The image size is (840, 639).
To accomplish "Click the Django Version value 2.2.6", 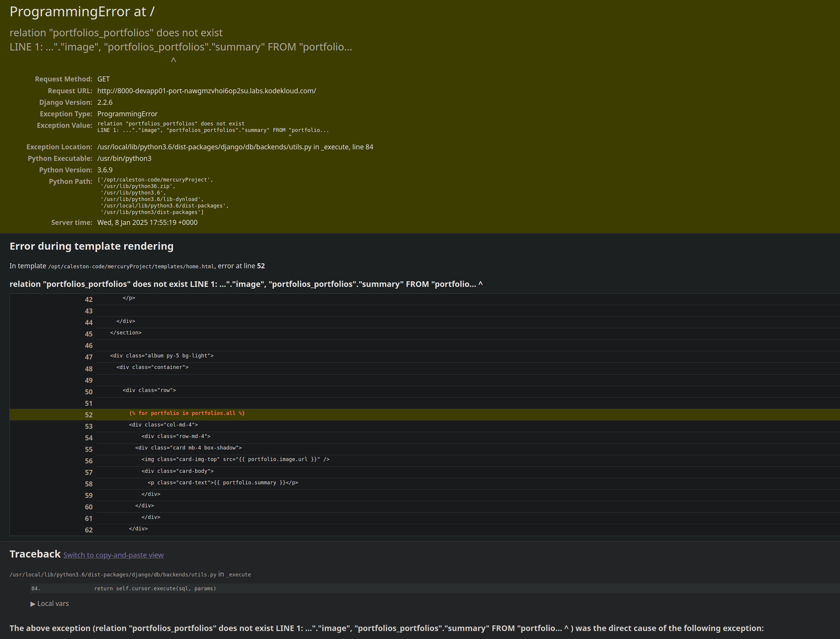I will [x=105, y=102].
